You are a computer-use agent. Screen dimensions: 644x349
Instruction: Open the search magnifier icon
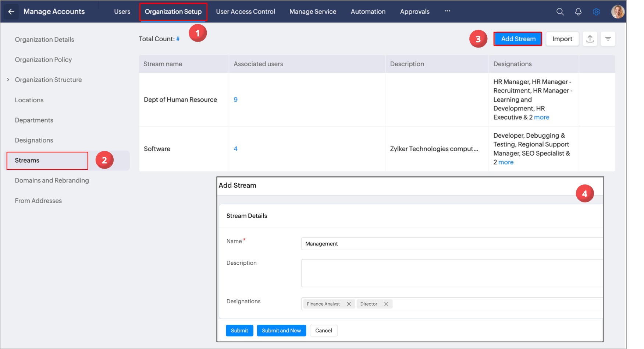(560, 12)
